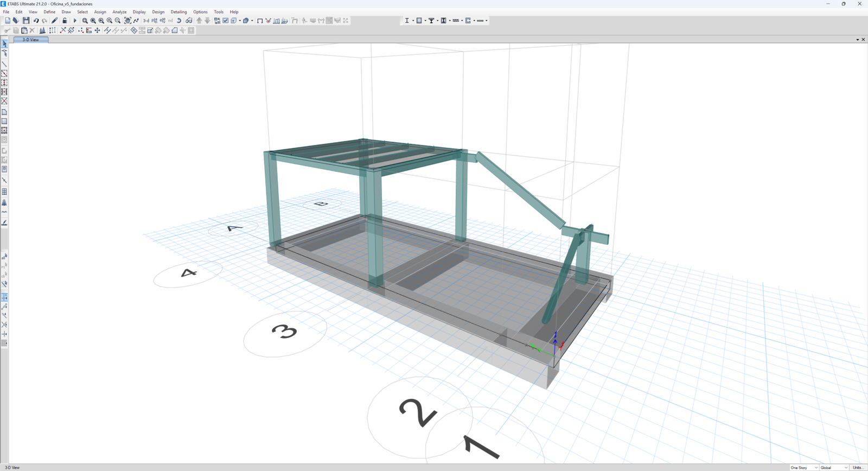Select the 3-D View tab
The image size is (868, 471).
click(30, 40)
